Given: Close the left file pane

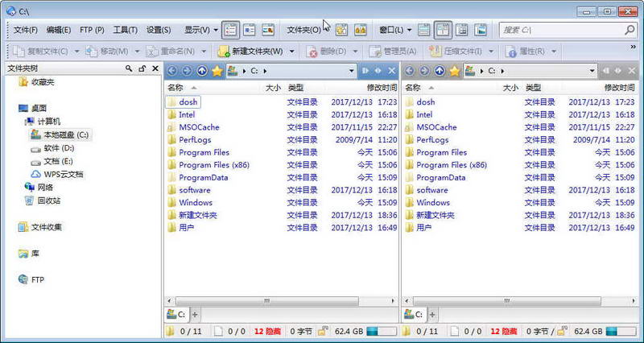Looking at the screenshot, I should point(392,71).
